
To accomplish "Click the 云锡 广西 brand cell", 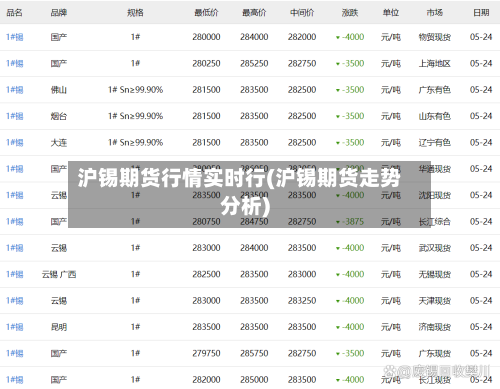I will (x=59, y=274).
